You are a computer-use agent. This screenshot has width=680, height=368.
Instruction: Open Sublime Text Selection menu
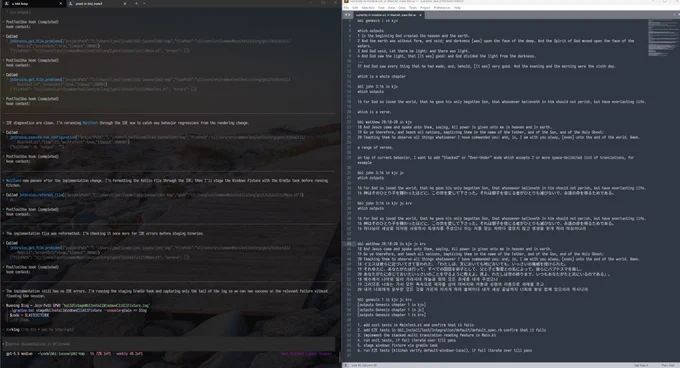tap(368, 8)
